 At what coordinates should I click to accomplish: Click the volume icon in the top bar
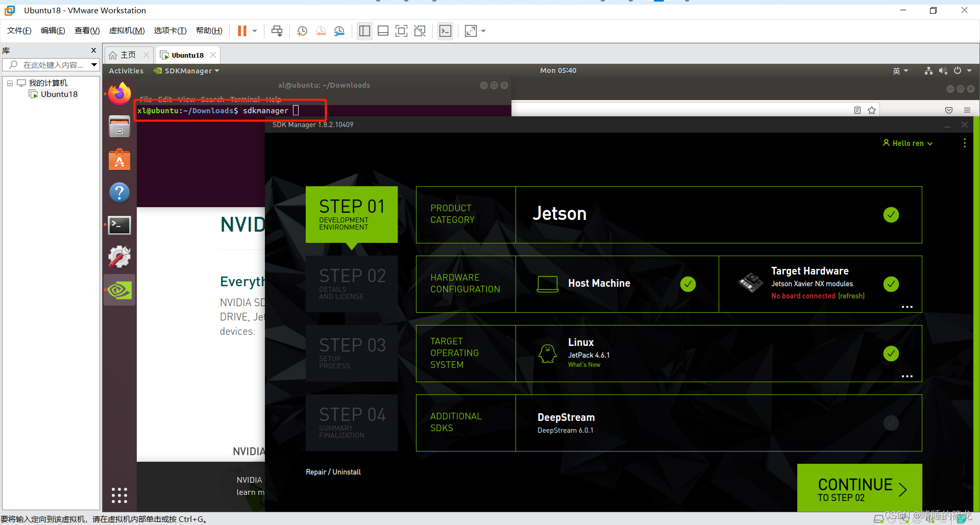pos(943,71)
